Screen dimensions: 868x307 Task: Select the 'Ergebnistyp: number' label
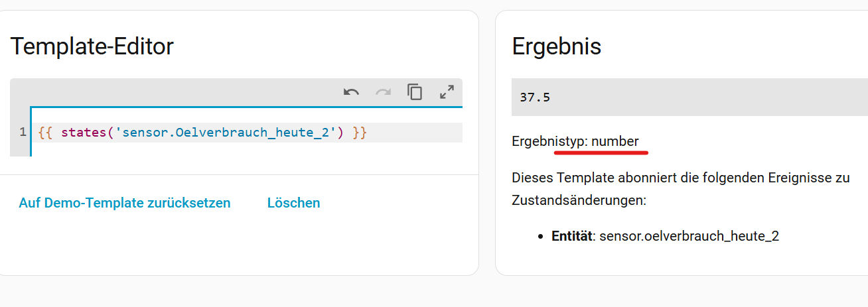click(575, 141)
